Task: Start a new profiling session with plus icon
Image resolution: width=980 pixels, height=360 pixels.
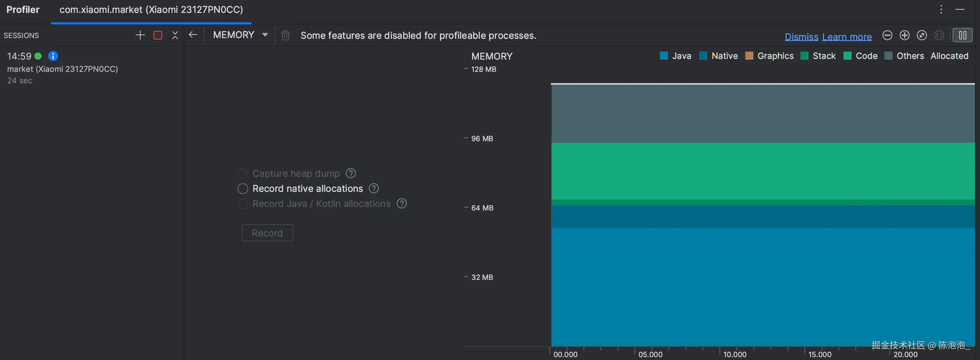Action: 140,36
